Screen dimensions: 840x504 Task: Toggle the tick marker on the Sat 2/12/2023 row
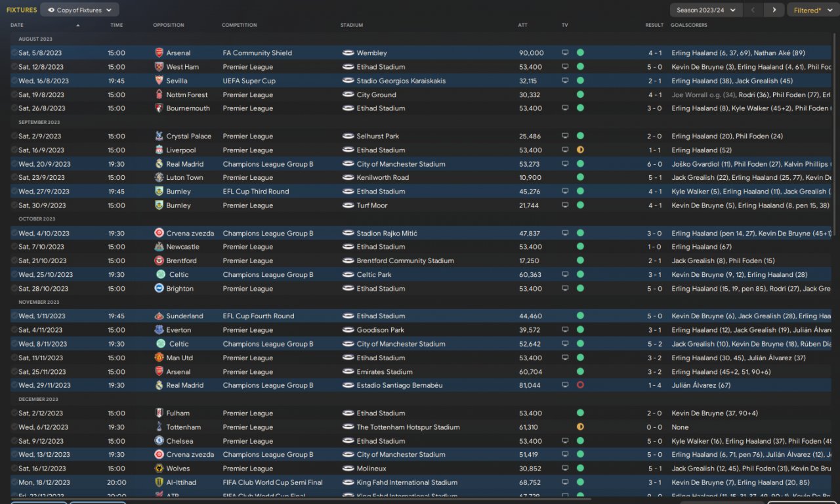pyautogui.click(x=14, y=413)
